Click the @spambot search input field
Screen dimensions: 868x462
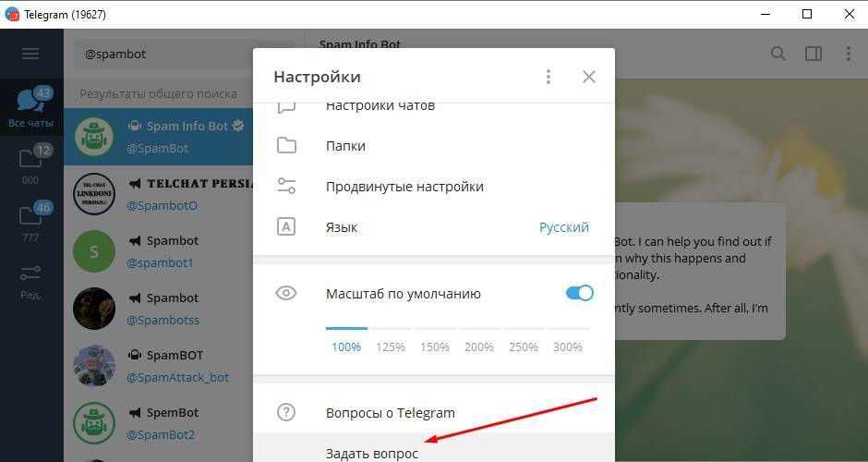click(184, 55)
